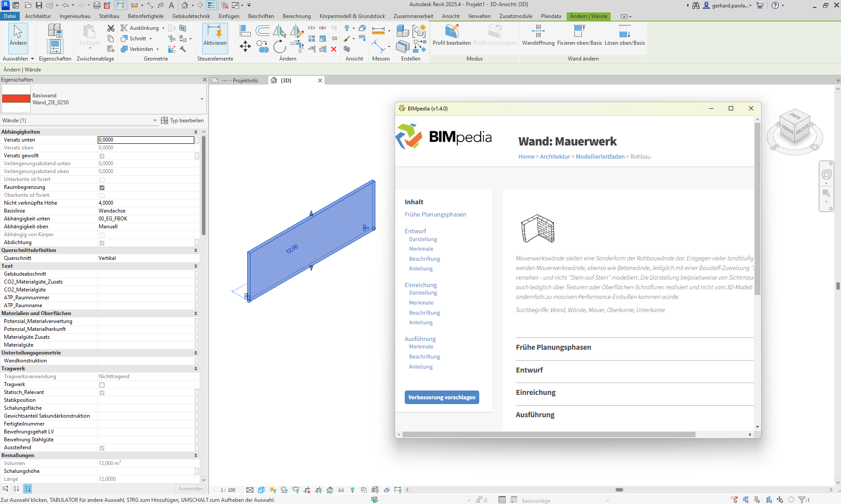This screenshot has width=841, height=504.
Task: Collapse the Abhängigkeiten property group
Action: click(x=196, y=132)
